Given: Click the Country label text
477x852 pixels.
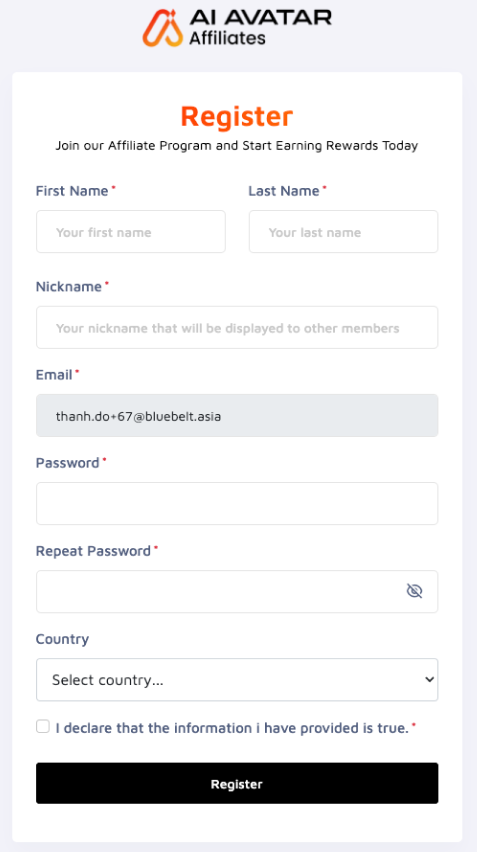Looking at the screenshot, I should (62, 639).
